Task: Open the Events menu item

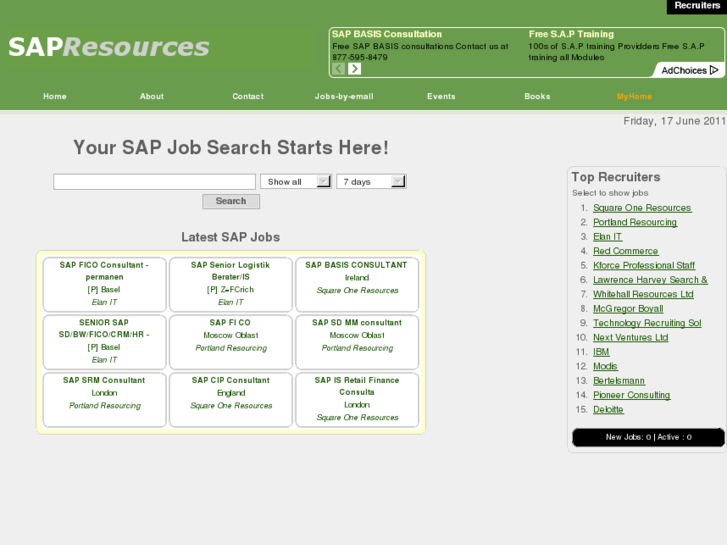Action: (441, 96)
